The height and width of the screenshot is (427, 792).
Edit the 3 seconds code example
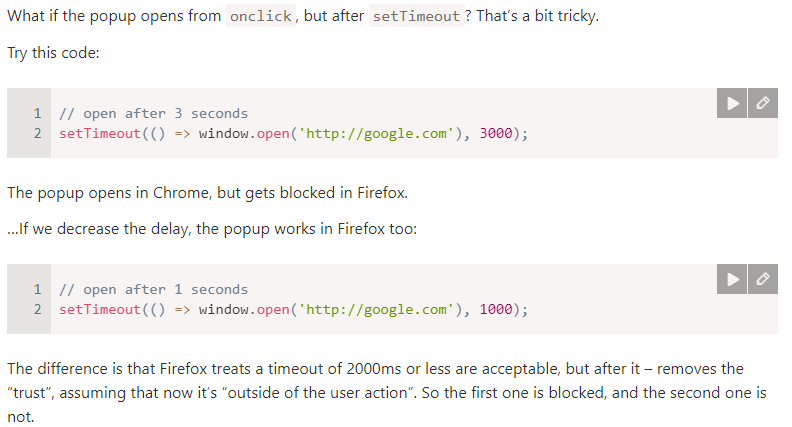click(763, 103)
